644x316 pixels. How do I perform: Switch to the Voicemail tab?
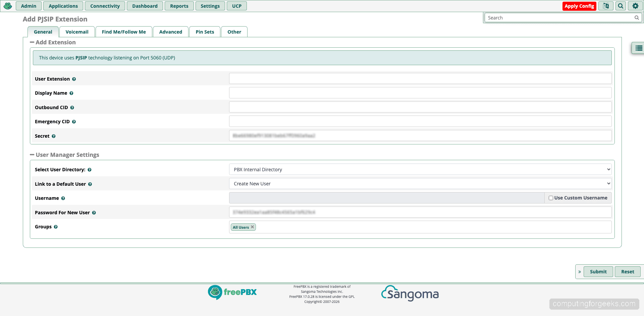[77, 32]
